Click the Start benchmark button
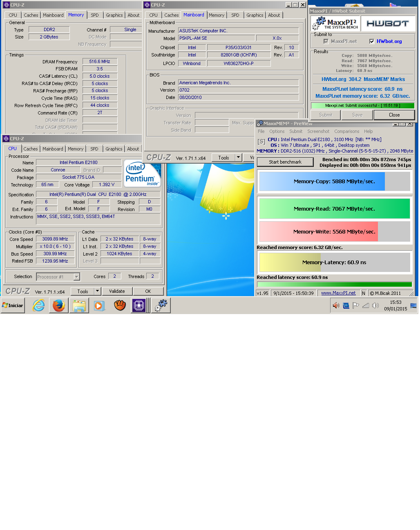The image size is (420, 530). pyautogui.click(x=285, y=162)
